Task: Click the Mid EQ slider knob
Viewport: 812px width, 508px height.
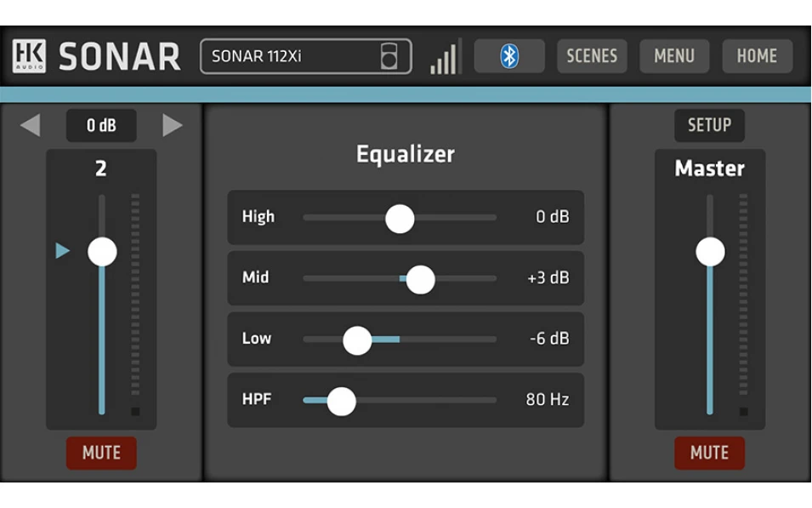Action: point(420,279)
